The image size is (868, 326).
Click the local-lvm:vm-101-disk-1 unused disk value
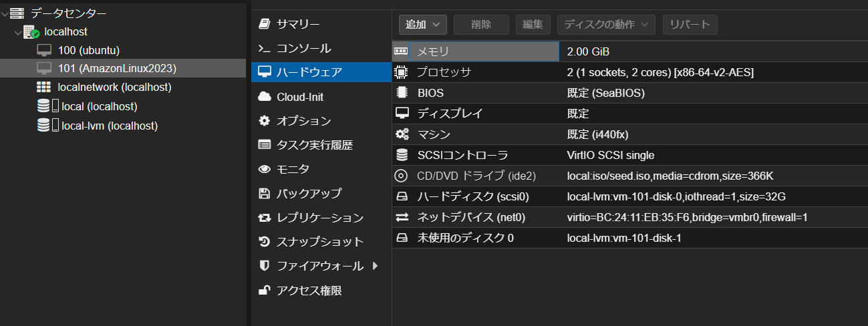click(x=624, y=238)
